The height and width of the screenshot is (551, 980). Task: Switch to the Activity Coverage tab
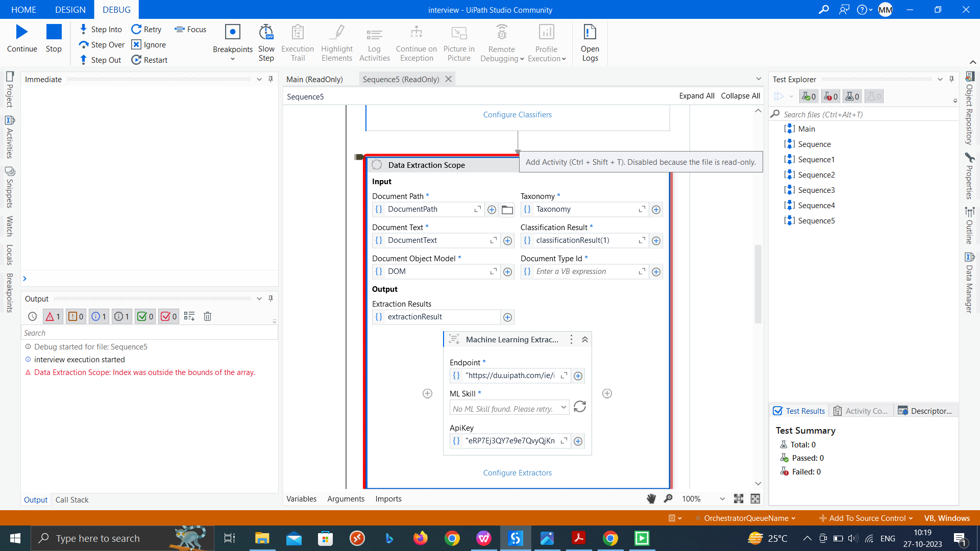pyautogui.click(x=861, y=411)
